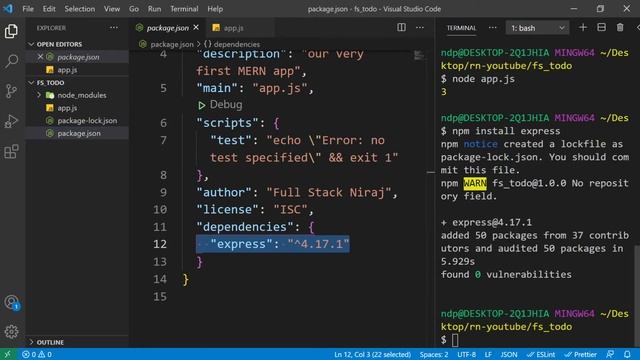Close the package.json editor tab

pos(196,27)
